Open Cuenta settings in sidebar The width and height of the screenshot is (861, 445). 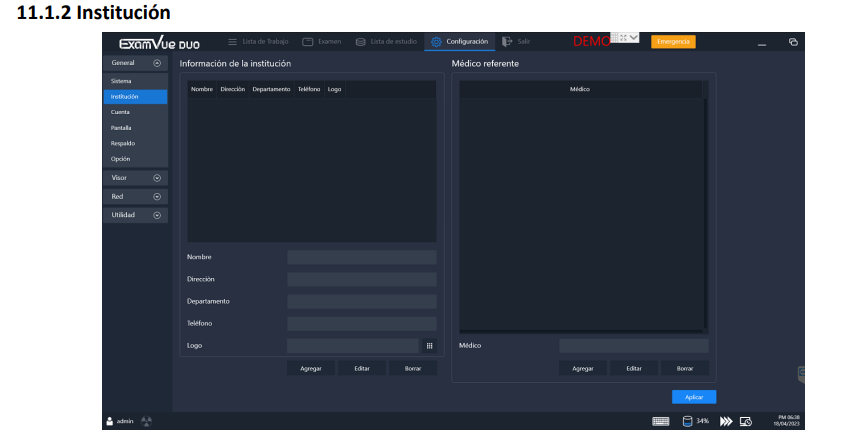tap(136, 112)
